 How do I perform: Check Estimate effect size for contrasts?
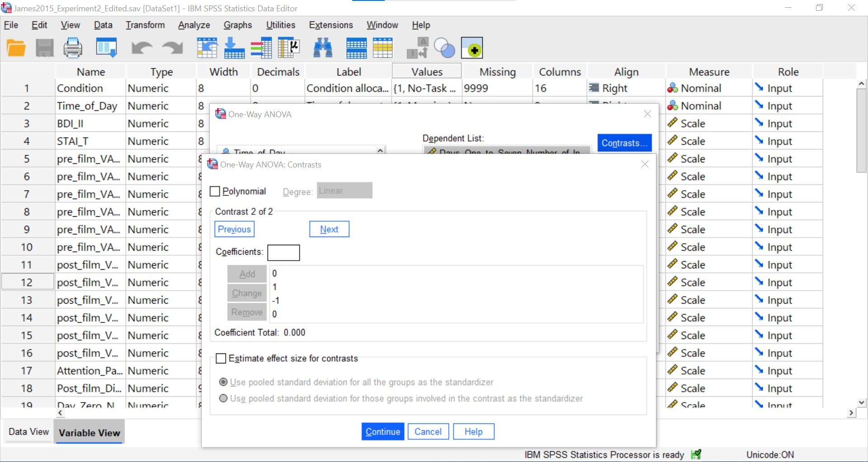click(221, 358)
